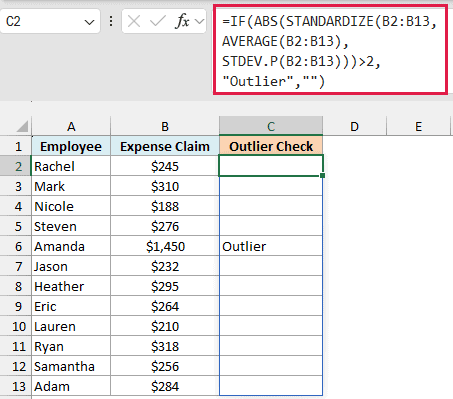Click the $232 expense cell

(x=165, y=266)
